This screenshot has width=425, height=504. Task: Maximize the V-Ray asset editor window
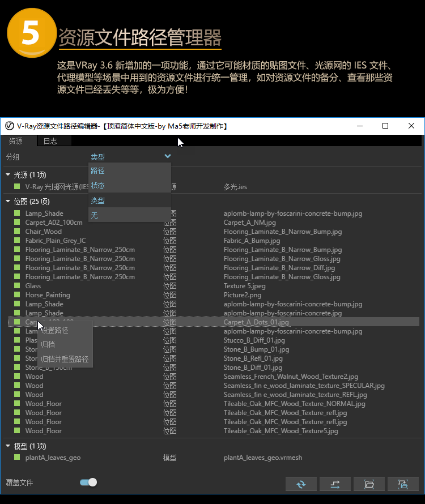pos(385,126)
